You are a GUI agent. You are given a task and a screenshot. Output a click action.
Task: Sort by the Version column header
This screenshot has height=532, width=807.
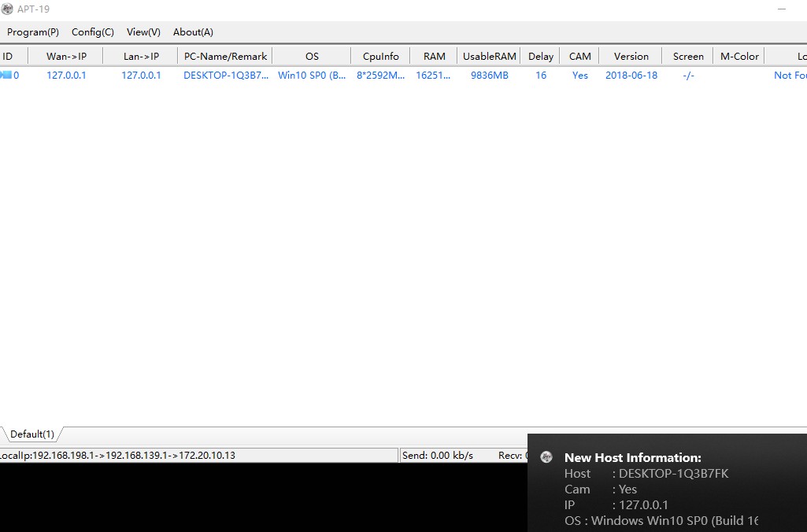pos(631,56)
